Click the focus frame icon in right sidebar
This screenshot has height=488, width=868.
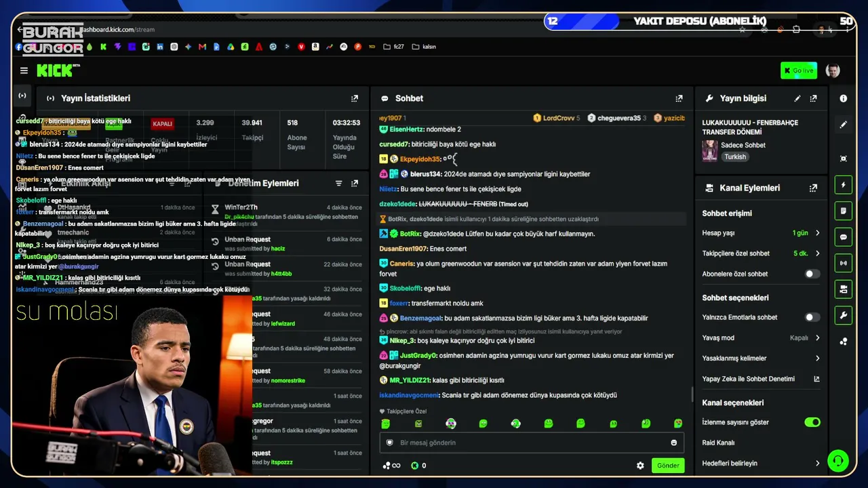tap(844, 159)
